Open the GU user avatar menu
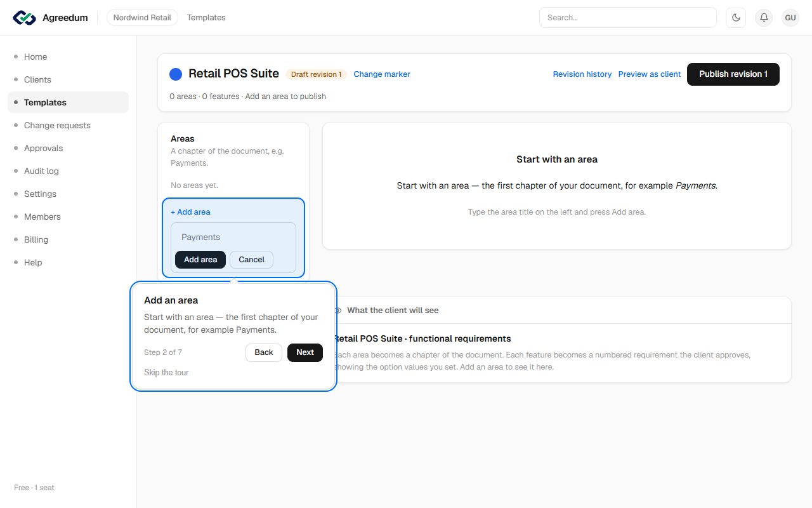The image size is (812, 508). 790,18
